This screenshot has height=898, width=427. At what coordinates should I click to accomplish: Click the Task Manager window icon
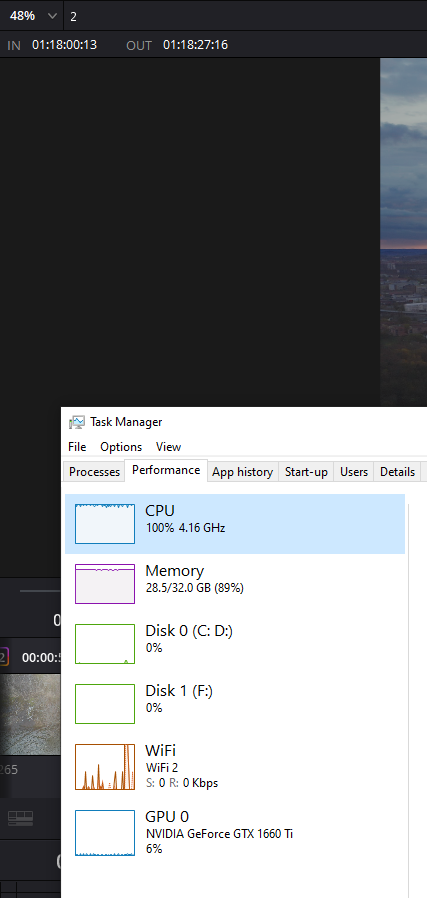(x=76, y=422)
